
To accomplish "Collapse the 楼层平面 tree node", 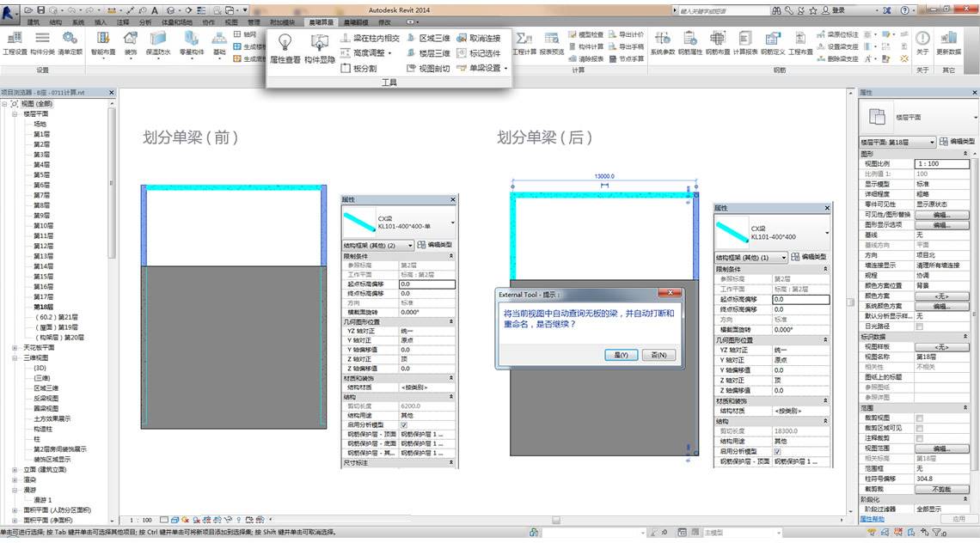I will pyautogui.click(x=15, y=113).
